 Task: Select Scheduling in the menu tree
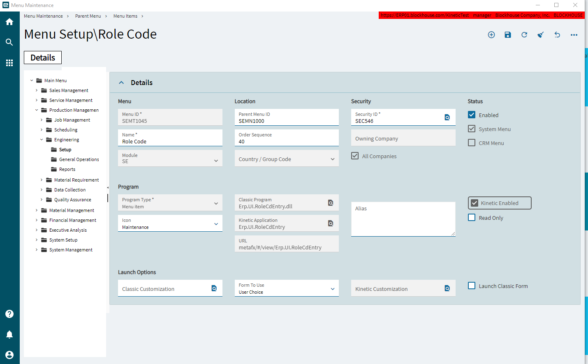pyautogui.click(x=66, y=130)
